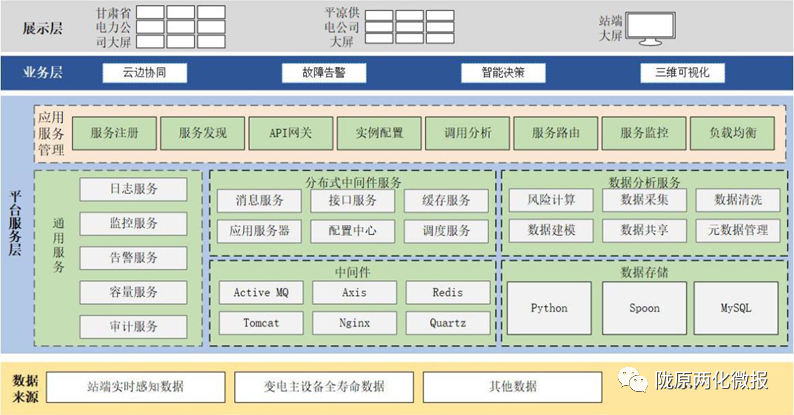Select 风险计算 in 数据分析服务

coord(551,200)
